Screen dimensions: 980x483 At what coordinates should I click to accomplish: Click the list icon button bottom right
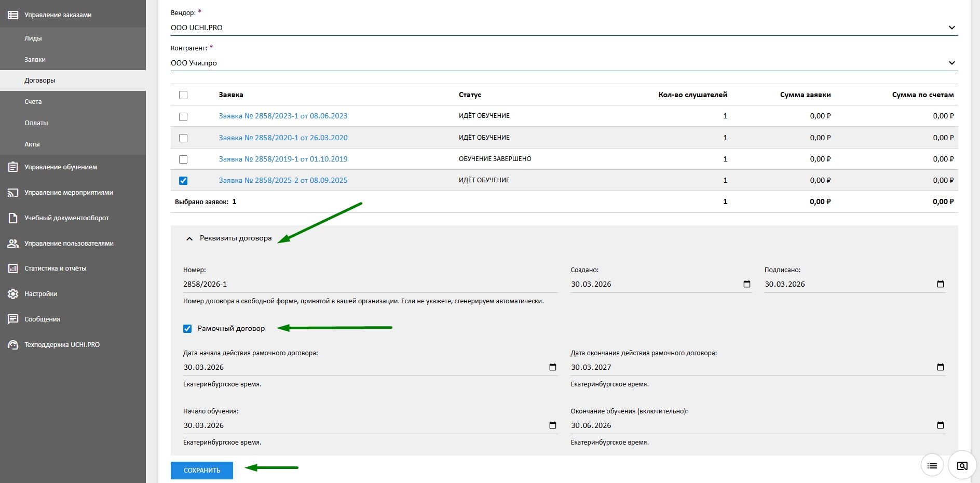tap(932, 465)
